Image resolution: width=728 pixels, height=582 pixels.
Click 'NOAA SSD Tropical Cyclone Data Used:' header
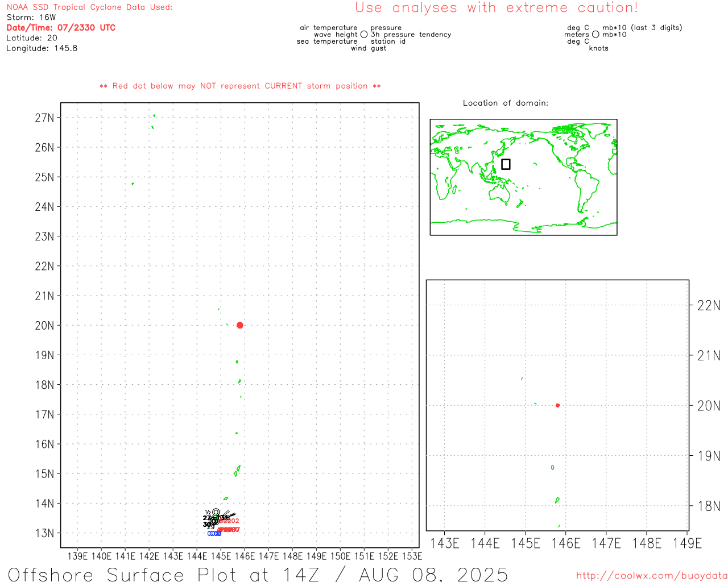pos(89,7)
